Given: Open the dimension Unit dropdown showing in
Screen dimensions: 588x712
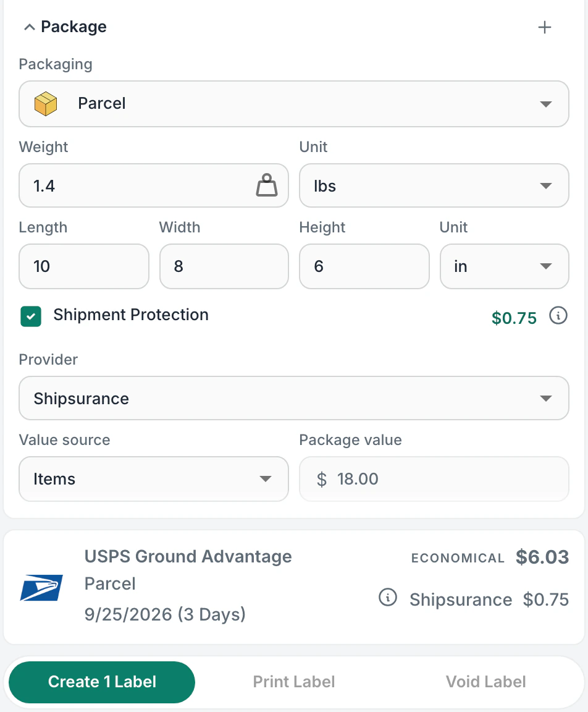Looking at the screenshot, I should tap(504, 266).
